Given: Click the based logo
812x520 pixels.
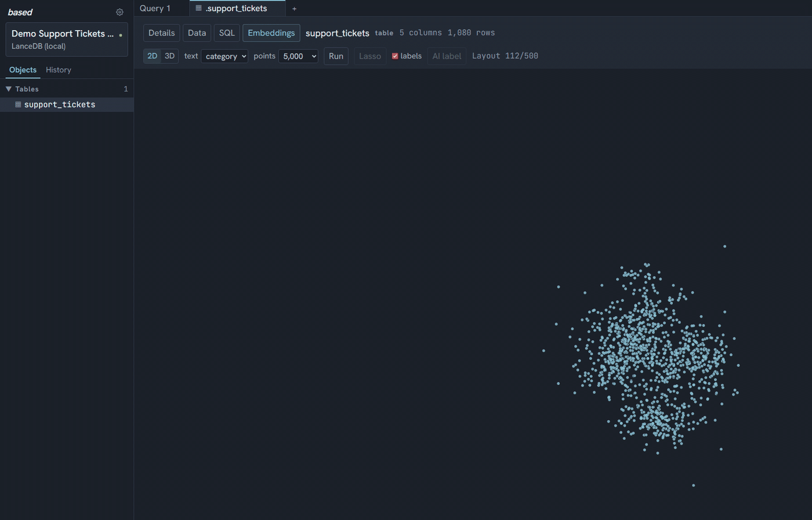Looking at the screenshot, I should [20, 12].
